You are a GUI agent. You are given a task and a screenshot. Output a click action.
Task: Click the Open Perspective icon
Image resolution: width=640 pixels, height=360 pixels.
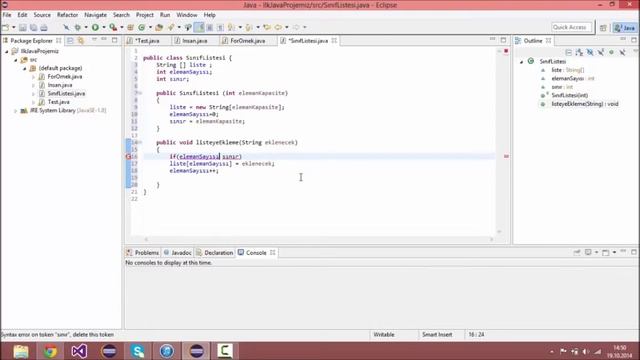603,28
